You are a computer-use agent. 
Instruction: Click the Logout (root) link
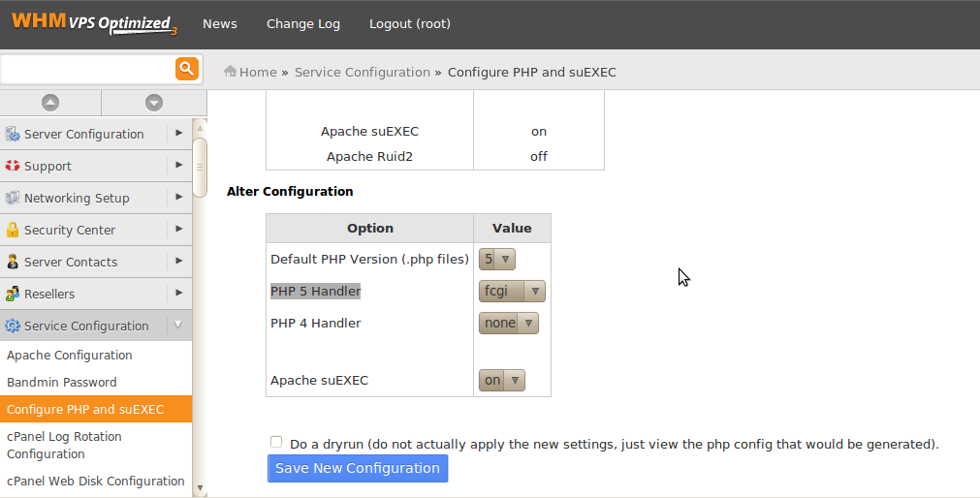pyautogui.click(x=410, y=24)
